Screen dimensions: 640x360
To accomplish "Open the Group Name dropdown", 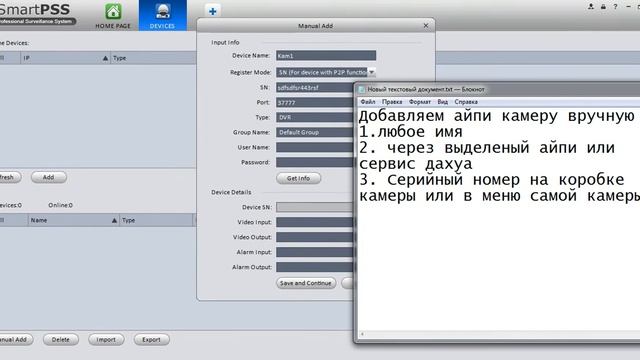I will 315,132.
